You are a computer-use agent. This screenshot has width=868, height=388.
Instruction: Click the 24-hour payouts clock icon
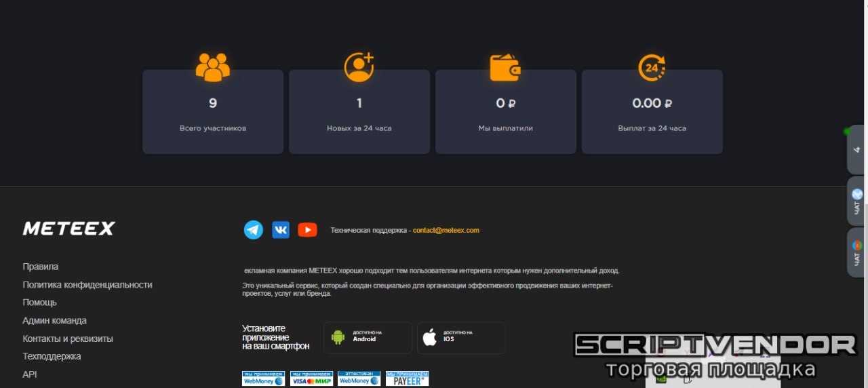point(652,67)
